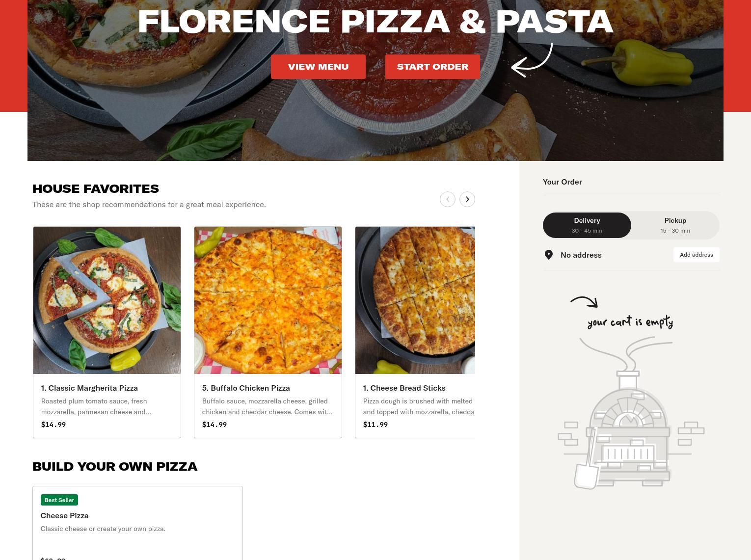
Task: Click the View Menu button
Action: pyautogui.click(x=318, y=67)
